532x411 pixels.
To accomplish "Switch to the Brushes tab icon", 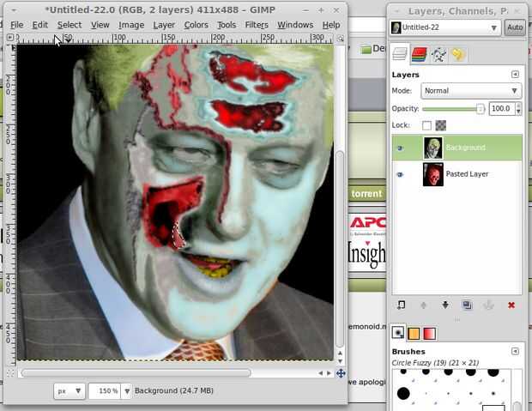I will tap(398, 332).
